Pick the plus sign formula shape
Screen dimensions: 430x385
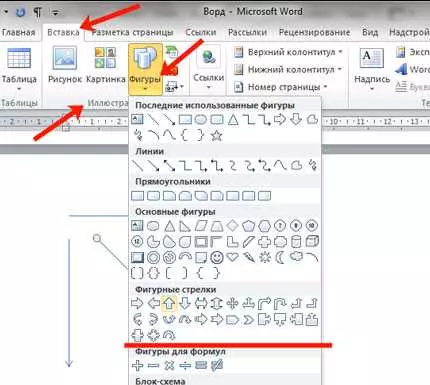pos(137,366)
